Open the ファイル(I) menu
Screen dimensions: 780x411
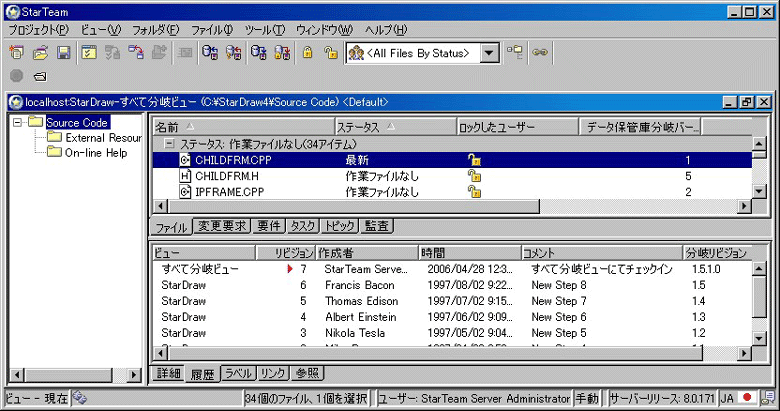click(x=212, y=30)
